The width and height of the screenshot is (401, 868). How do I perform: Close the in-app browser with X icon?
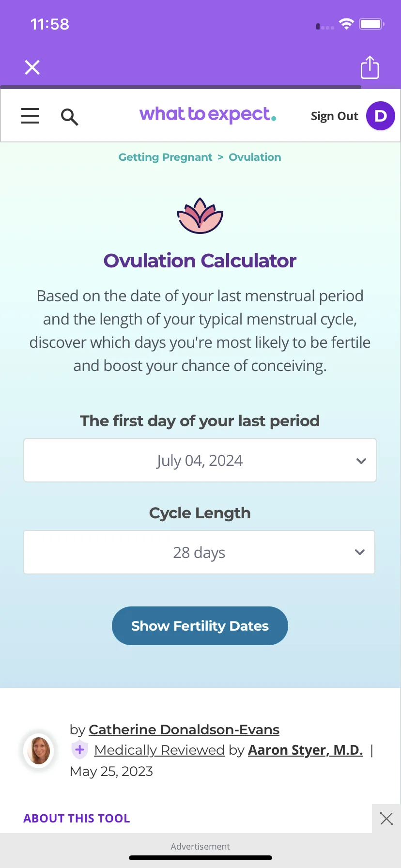click(32, 67)
